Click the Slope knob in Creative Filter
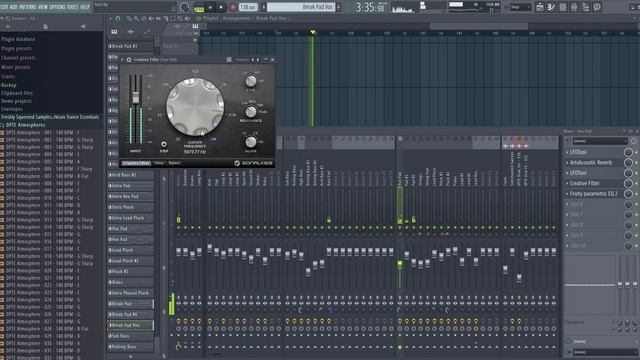Image resolution: width=640 pixels, height=360 pixels. tap(251, 142)
